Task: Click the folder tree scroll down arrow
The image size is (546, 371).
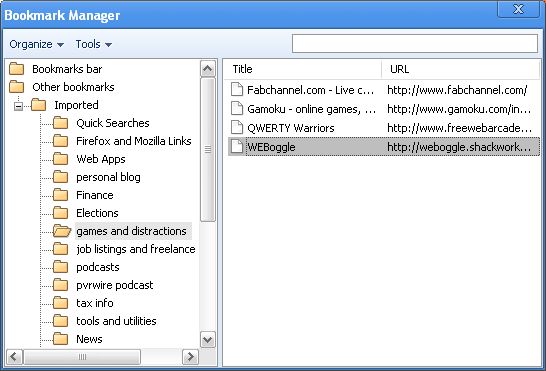Action: [208, 339]
